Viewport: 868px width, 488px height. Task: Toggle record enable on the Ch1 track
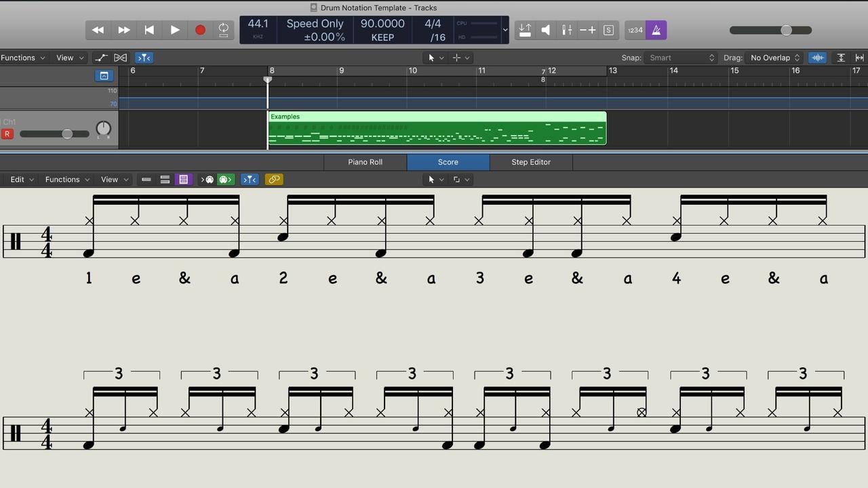pyautogui.click(x=7, y=134)
